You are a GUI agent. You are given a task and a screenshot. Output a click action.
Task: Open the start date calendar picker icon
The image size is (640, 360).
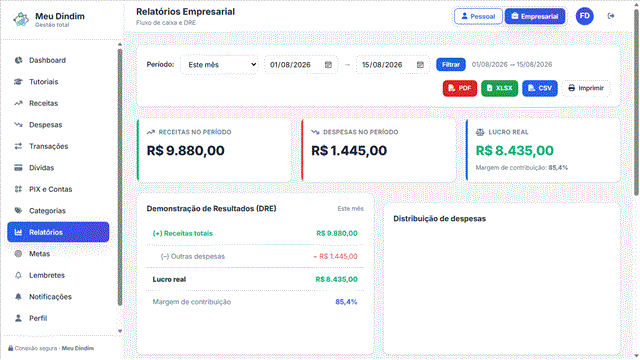click(x=328, y=65)
